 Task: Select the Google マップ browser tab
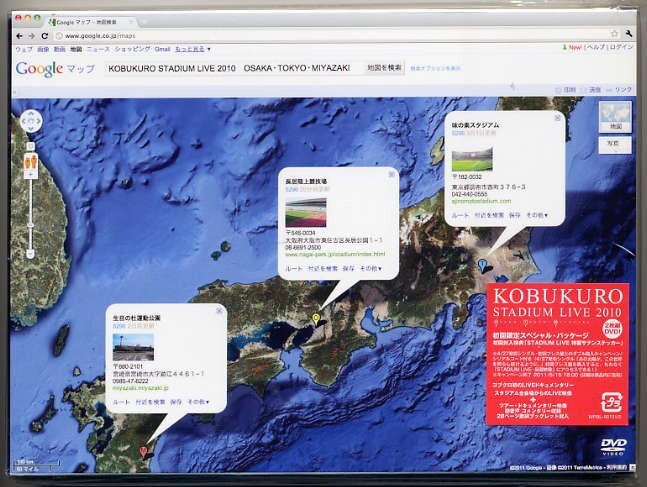click(x=91, y=22)
